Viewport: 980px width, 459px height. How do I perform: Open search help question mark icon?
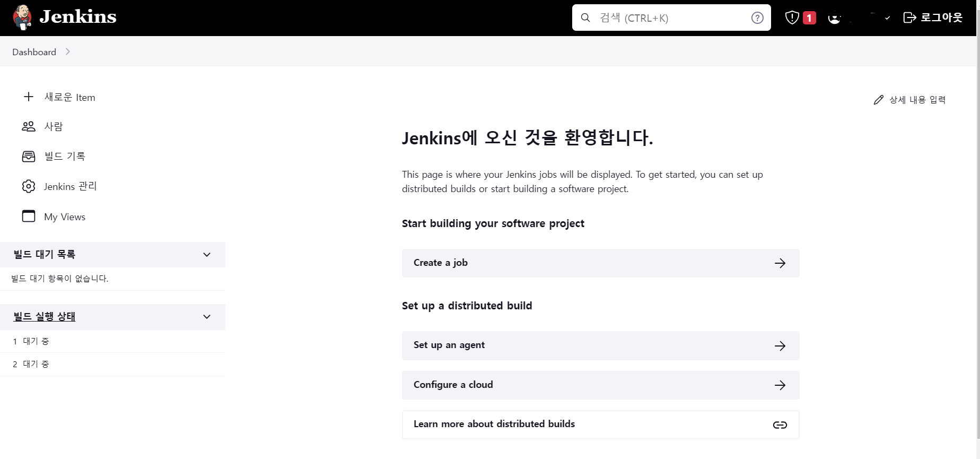coord(757,18)
